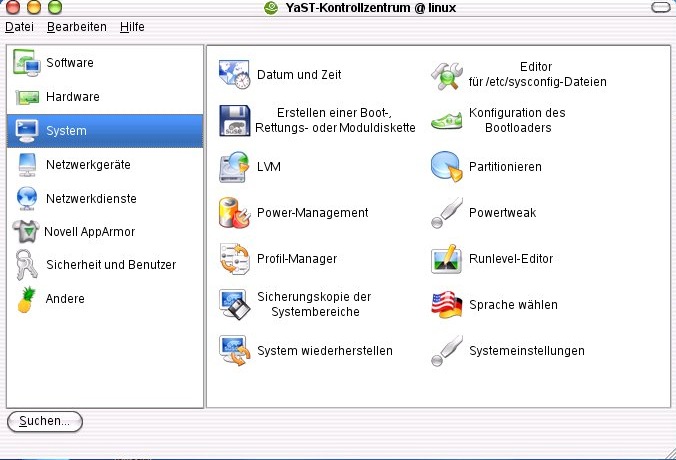676x460 pixels.
Task: Open the Datei menu
Action: 19,27
